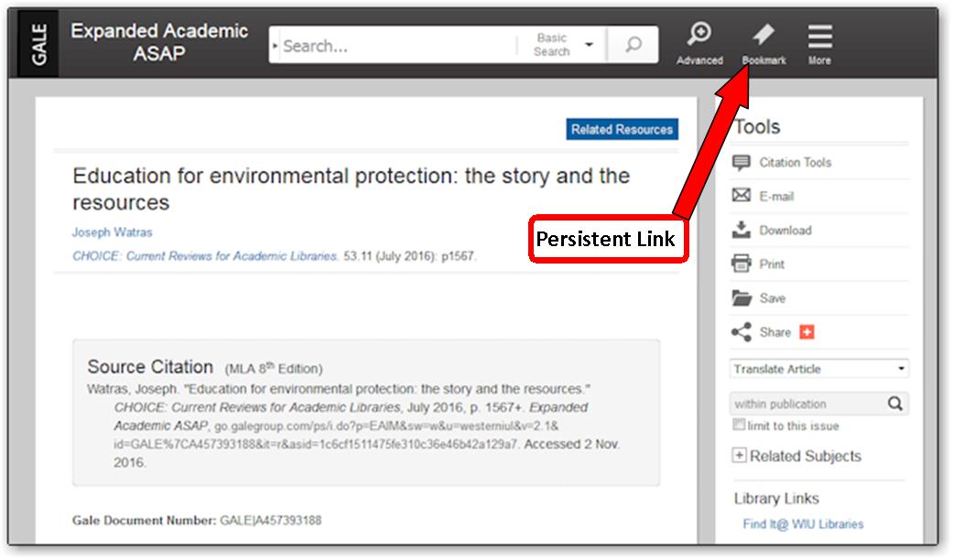Tick the limit to this issue checkbox
This screenshot has height=560, width=953.
[x=739, y=425]
